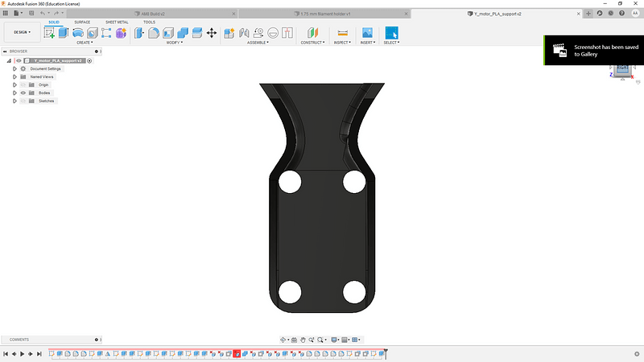Open the DESIGN workspace dropdown
The height and width of the screenshot is (362, 644).
23,32
